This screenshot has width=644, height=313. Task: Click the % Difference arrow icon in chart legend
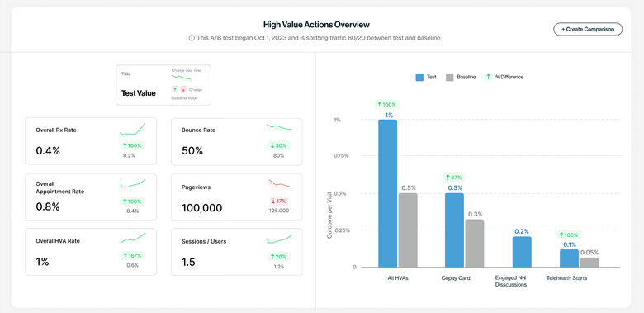tap(488, 77)
